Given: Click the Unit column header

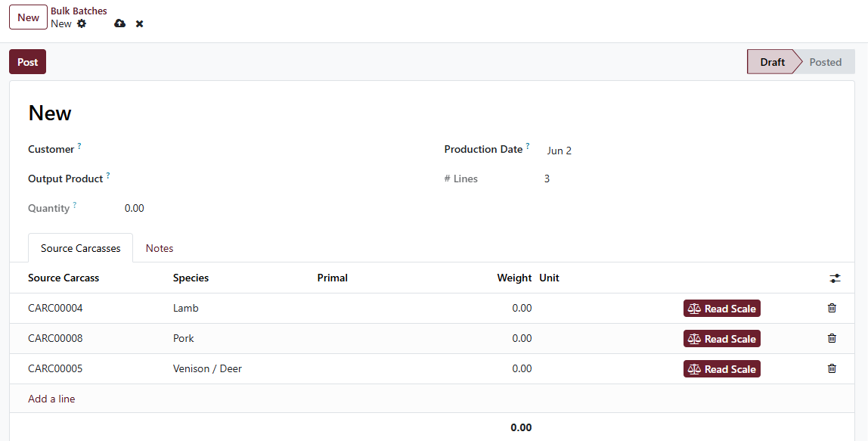Looking at the screenshot, I should 549,278.
